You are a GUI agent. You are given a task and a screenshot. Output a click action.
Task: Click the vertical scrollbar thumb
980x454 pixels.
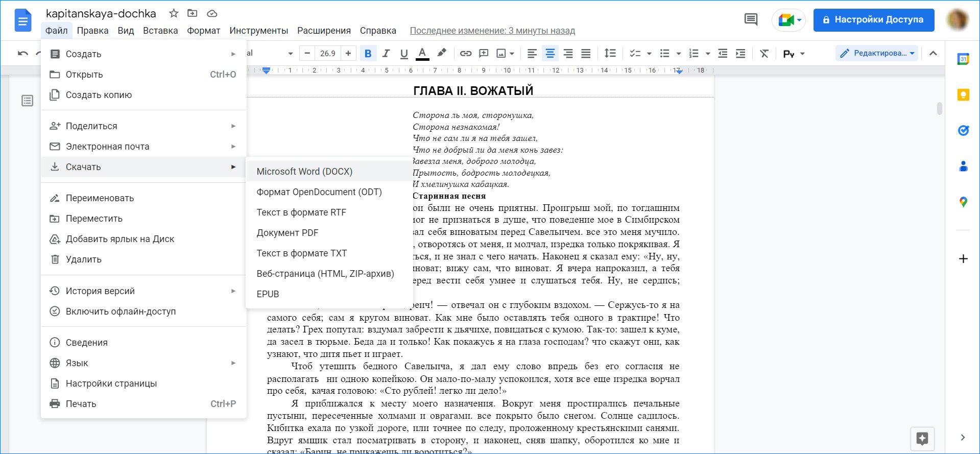939,108
